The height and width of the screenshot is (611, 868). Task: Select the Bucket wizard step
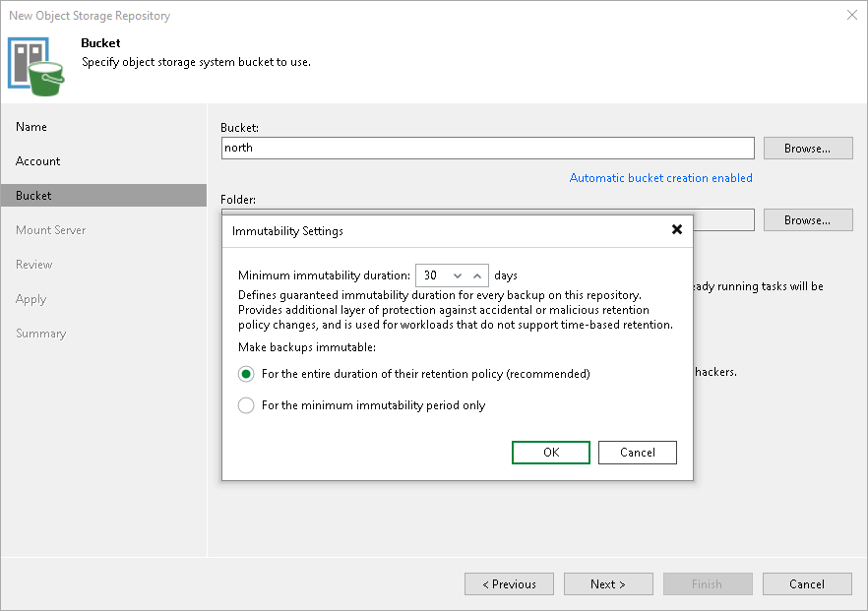tap(103, 196)
